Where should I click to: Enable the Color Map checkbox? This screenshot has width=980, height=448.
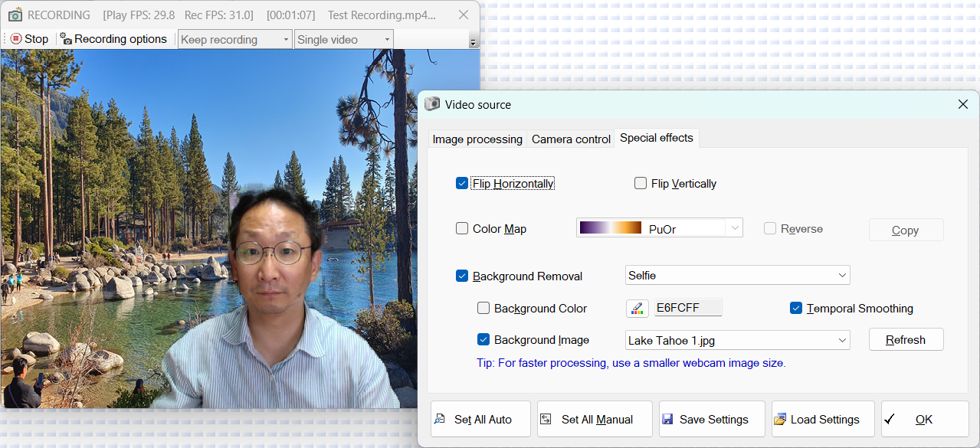[x=462, y=228]
